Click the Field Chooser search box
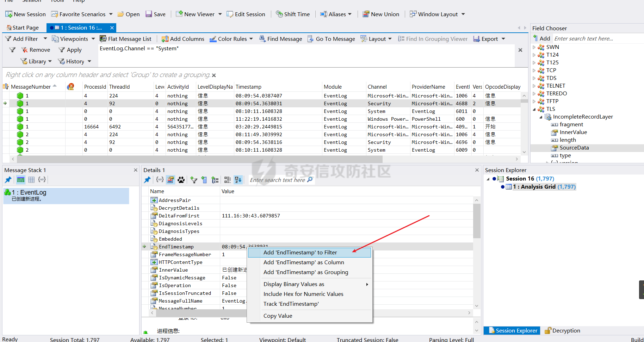This screenshot has width=644, height=342. pyautogui.click(x=595, y=38)
